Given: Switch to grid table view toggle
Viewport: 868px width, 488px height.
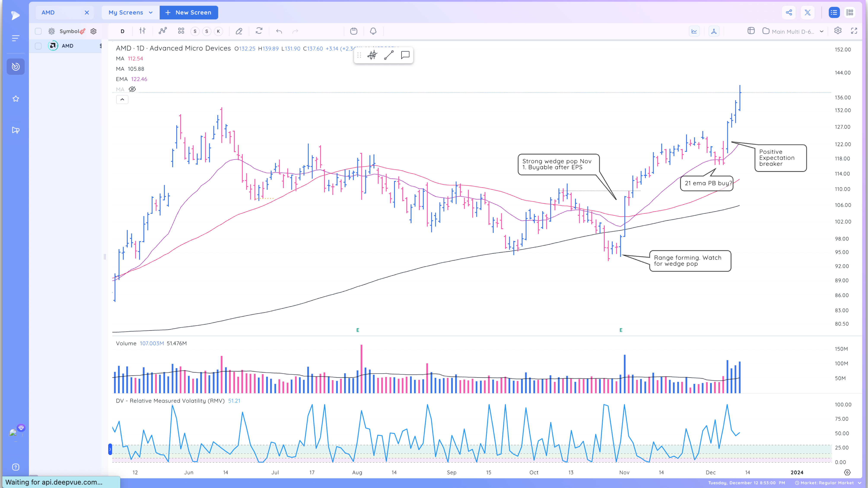Looking at the screenshot, I should tap(850, 13).
